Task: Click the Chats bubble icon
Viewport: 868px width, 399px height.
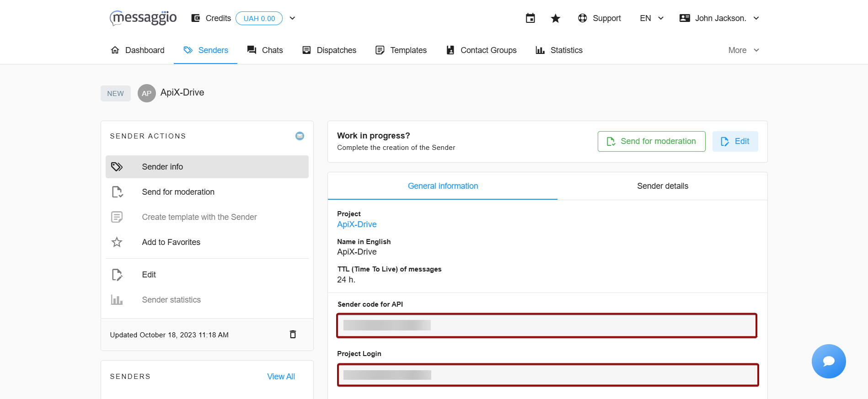Action: [252, 50]
